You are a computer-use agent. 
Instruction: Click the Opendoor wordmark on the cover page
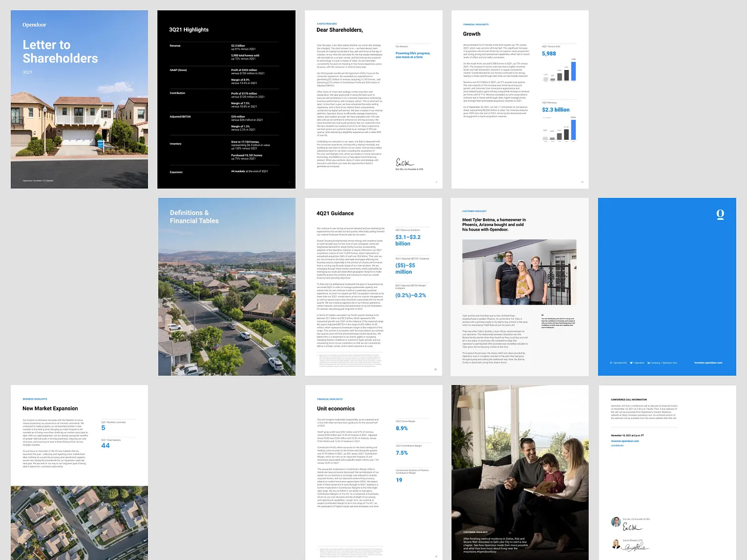click(33, 25)
